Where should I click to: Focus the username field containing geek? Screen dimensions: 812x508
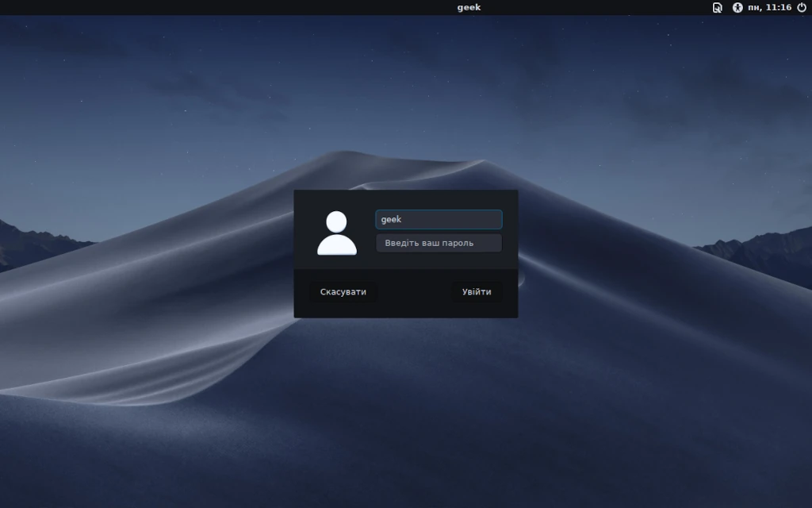[439, 219]
